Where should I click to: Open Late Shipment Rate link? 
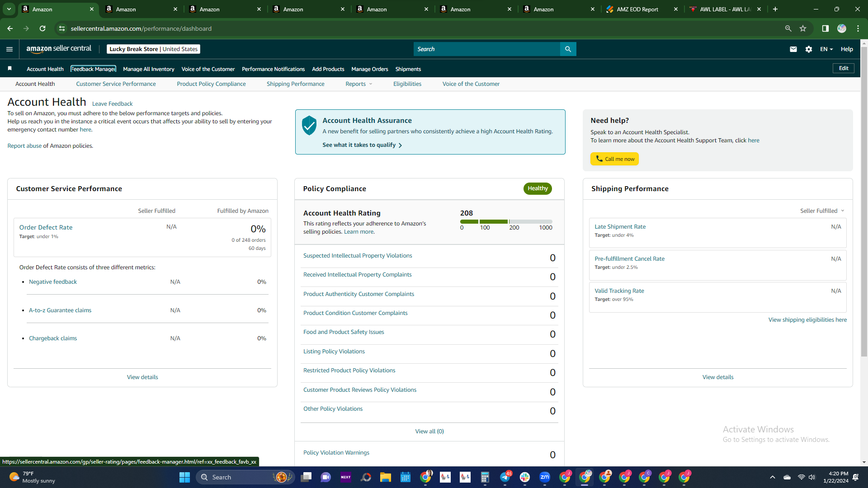point(620,227)
